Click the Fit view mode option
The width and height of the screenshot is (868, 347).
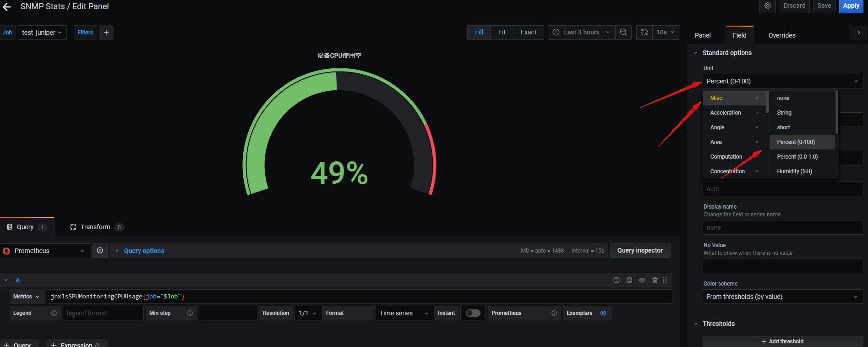click(x=502, y=32)
